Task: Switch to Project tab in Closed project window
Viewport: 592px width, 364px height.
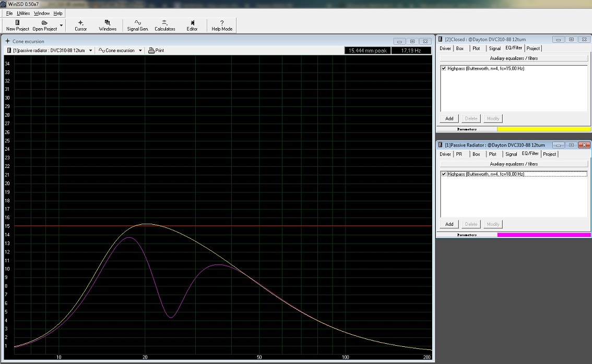Action: tap(533, 48)
